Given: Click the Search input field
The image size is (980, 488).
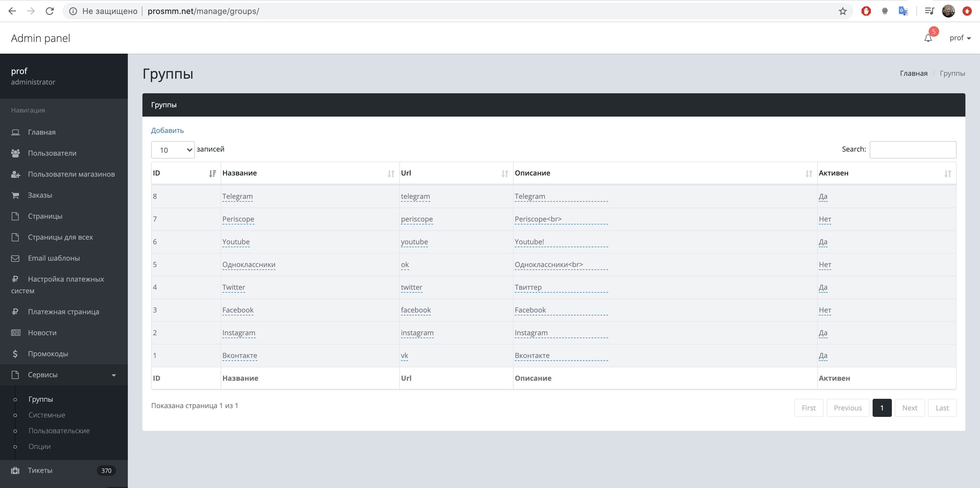Looking at the screenshot, I should pyautogui.click(x=912, y=150).
